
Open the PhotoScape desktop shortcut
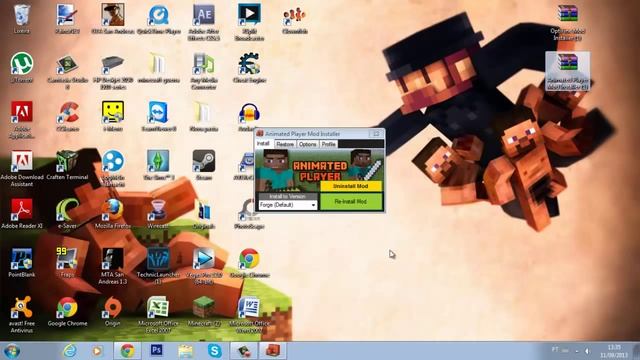point(249,213)
